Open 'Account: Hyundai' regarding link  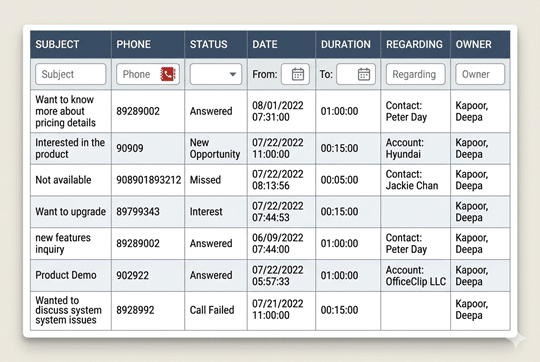(x=405, y=148)
